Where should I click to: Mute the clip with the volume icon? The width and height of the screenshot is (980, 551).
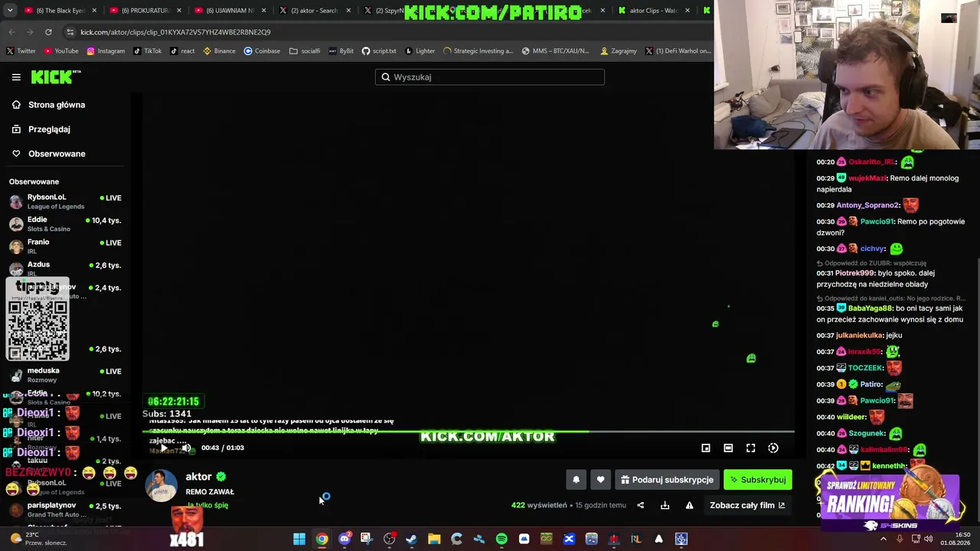pos(186,448)
